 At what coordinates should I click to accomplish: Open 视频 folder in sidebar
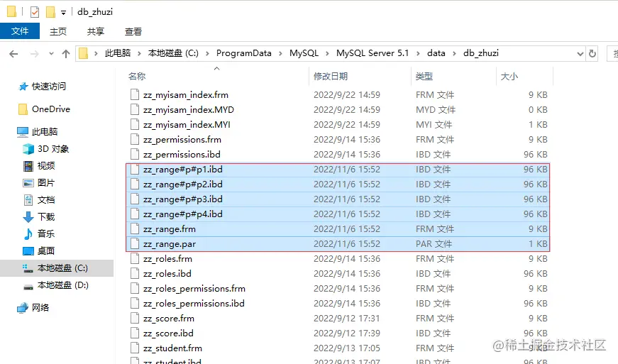45,166
